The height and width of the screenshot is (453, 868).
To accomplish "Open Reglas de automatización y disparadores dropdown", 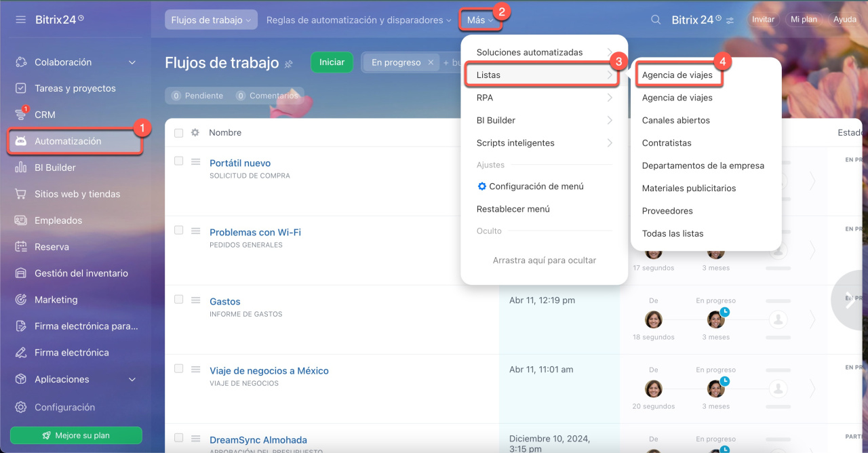I will (359, 20).
